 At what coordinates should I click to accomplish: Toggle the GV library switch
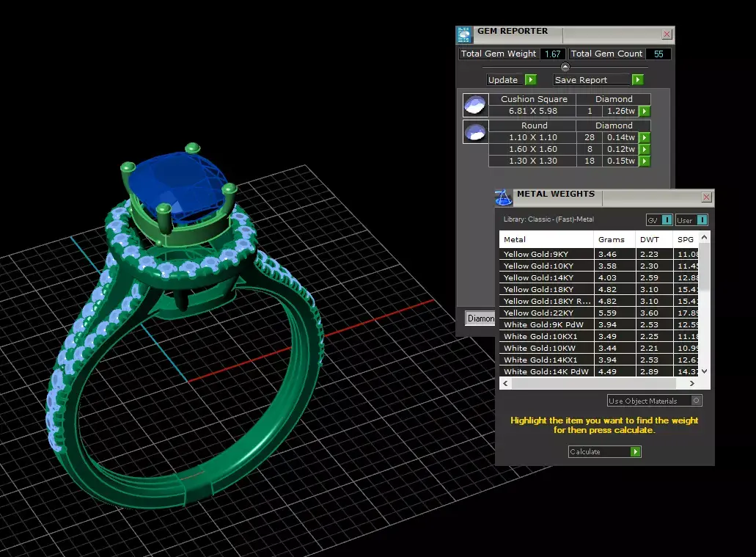pyautogui.click(x=667, y=220)
